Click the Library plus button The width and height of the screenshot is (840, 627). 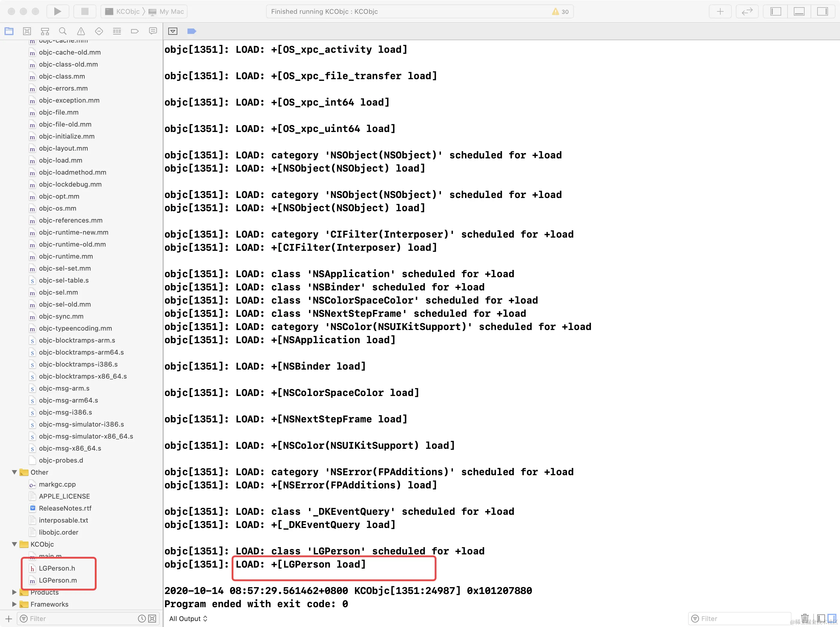tap(720, 11)
